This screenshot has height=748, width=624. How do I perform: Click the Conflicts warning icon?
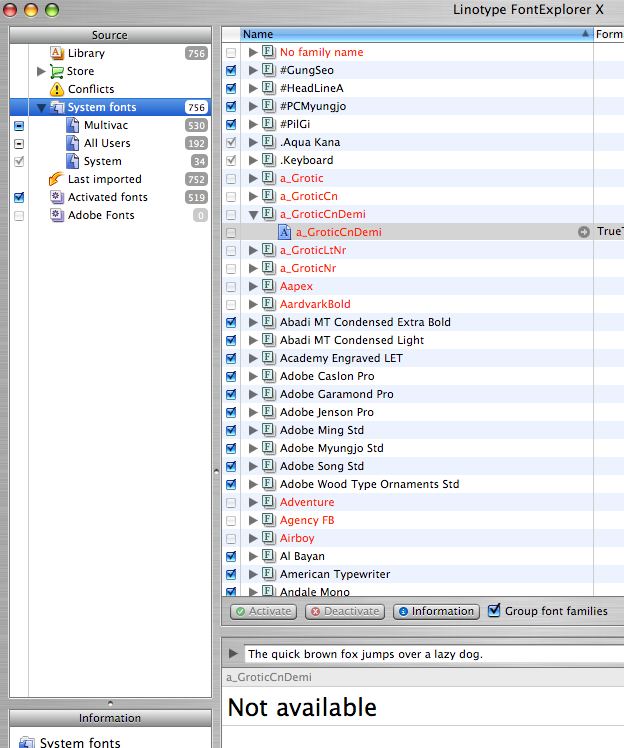[x=57, y=89]
